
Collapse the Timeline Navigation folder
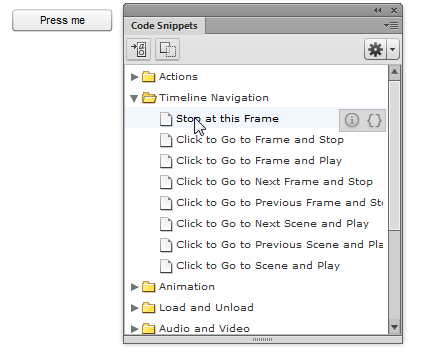pyautogui.click(x=134, y=98)
